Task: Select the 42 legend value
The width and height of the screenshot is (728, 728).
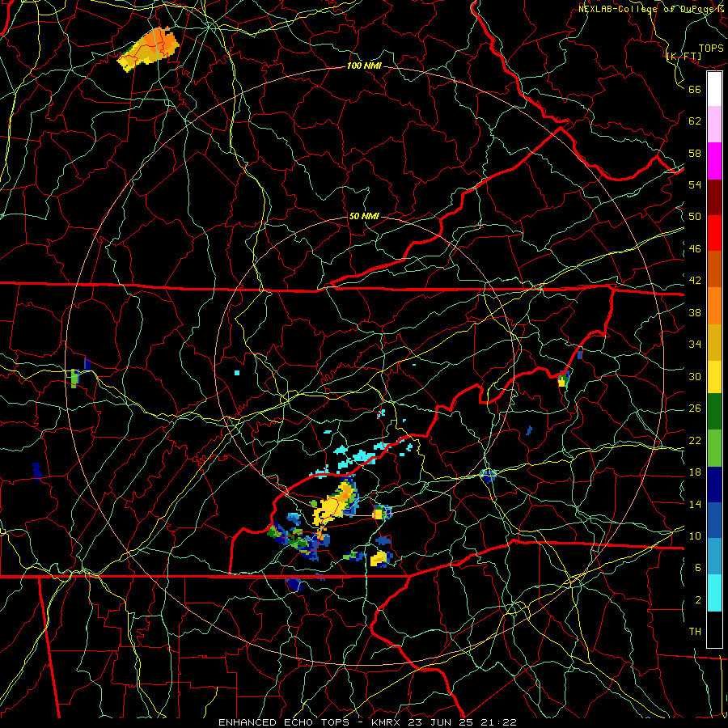Action: (x=695, y=281)
